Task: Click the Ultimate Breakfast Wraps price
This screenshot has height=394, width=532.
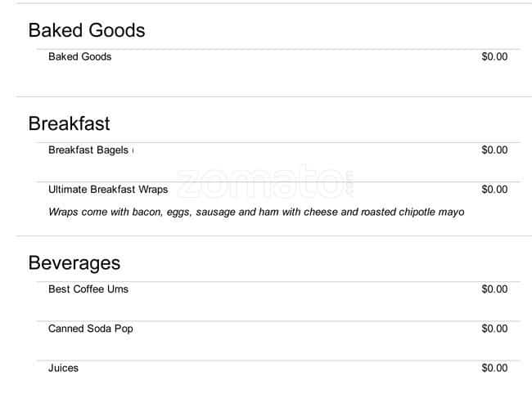Action: 494,190
